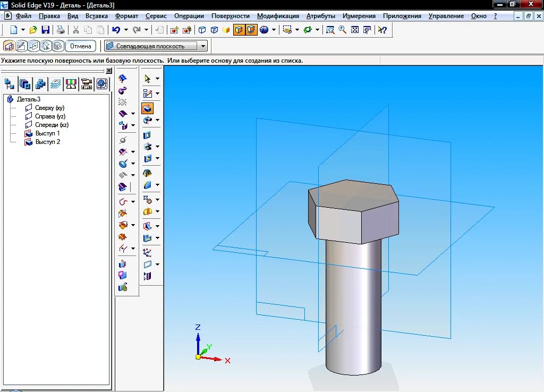This screenshot has height=392, width=544.
Task: Activate the Draw Profile Step button
Action: click(x=21, y=46)
